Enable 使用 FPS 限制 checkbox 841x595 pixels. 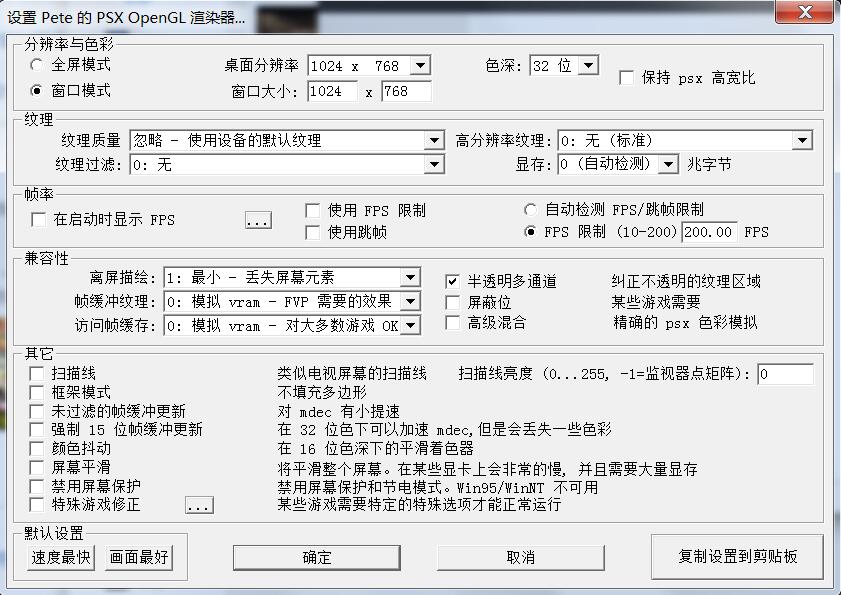pyautogui.click(x=312, y=210)
